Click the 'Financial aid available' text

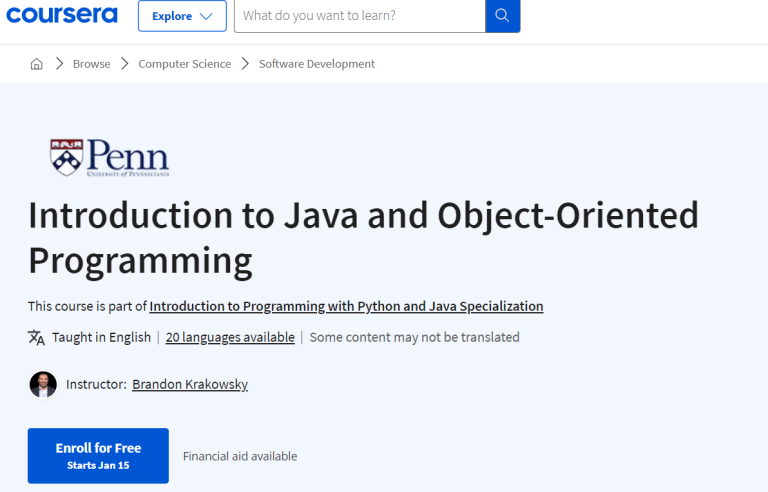(x=240, y=456)
